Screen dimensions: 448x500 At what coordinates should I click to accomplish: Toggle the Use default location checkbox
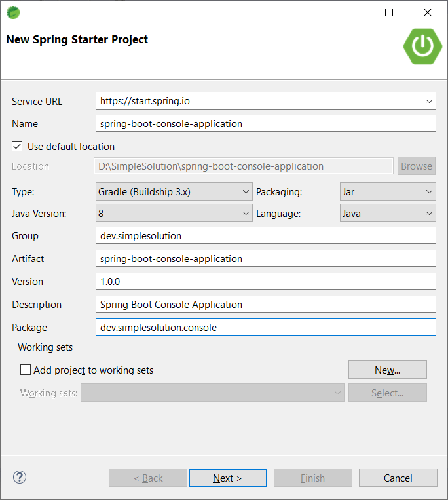17,146
